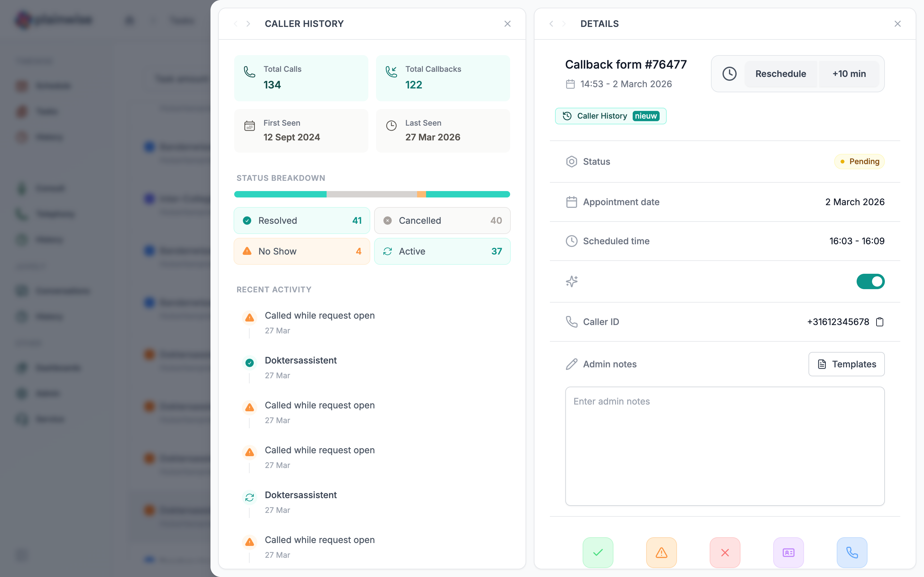
Task: Open the hamburger menu near the top left
Action: coord(129,20)
